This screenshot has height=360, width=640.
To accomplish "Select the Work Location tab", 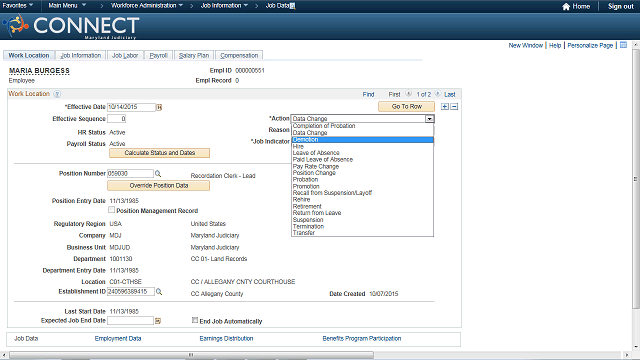I will point(29,56).
